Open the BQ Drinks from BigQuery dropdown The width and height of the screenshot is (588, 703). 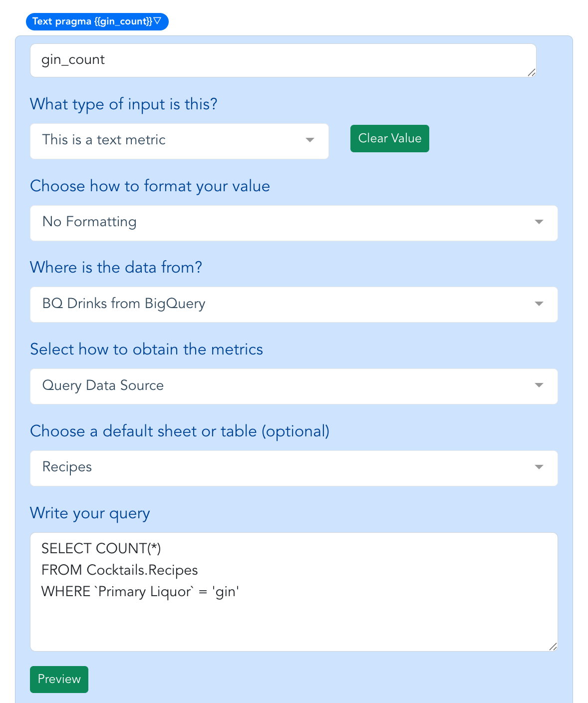294,305
